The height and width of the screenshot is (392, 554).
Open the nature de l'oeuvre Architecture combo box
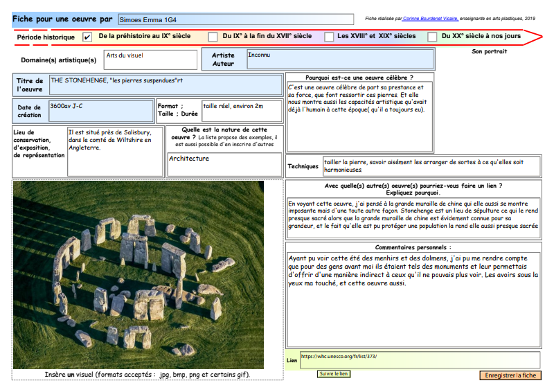click(x=225, y=164)
